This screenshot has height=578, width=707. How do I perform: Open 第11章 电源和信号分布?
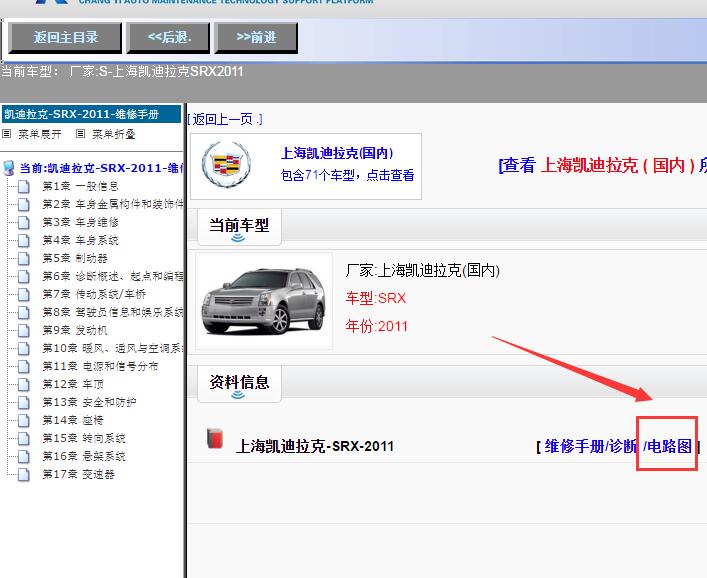point(101,367)
